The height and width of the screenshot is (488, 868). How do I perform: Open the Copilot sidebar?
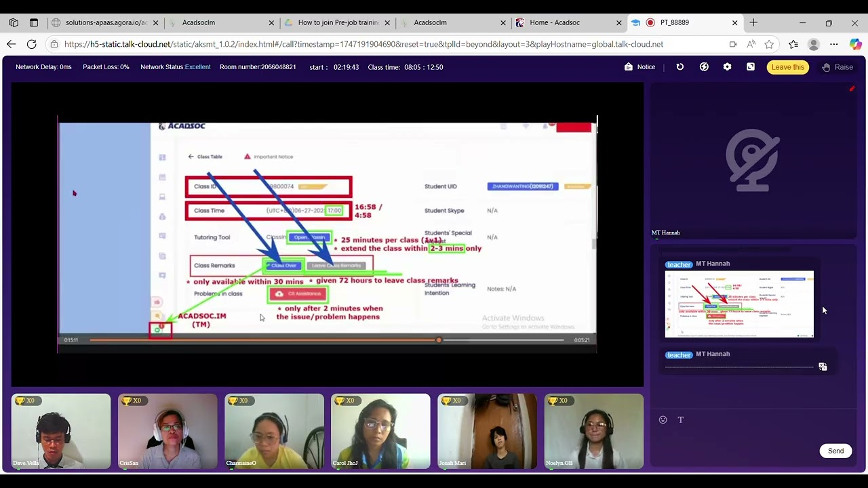coord(855,44)
